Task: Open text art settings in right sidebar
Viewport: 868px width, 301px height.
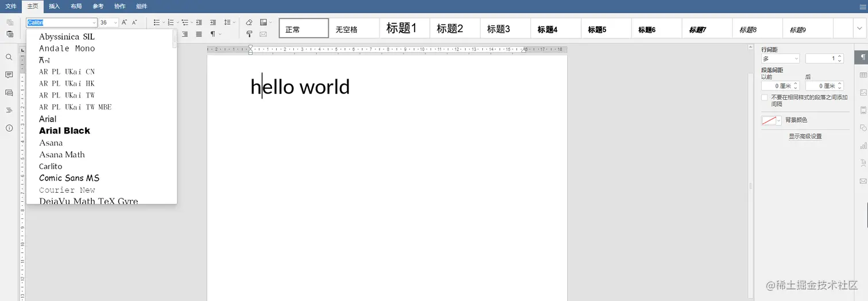Action: pyautogui.click(x=863, y=163)
